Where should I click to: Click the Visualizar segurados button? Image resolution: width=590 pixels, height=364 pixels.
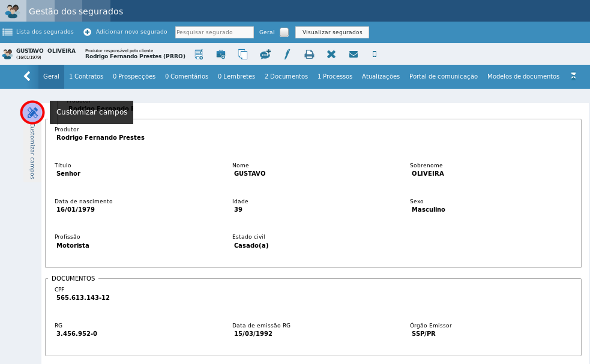(x=333, y=32)
